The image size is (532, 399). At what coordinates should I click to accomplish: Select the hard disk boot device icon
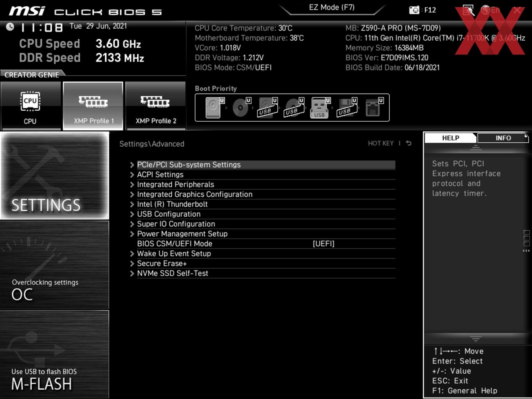[x=214, y=108]
